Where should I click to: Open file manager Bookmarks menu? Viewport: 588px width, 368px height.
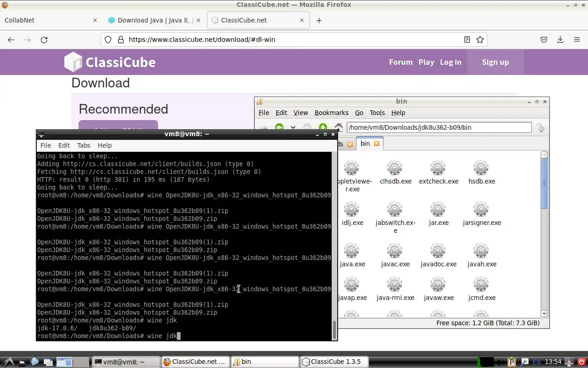pos(332,113)
